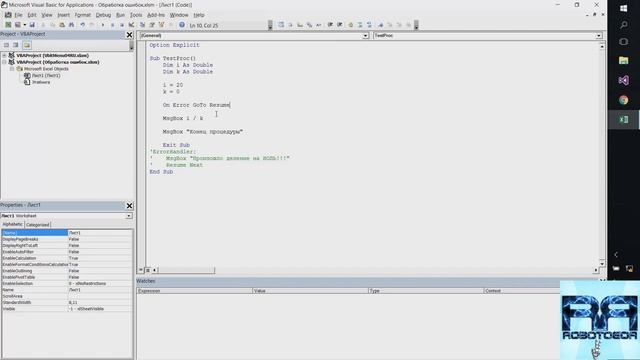Close the Project panel
Screen dimensions: 640x360
coord(129,35)
